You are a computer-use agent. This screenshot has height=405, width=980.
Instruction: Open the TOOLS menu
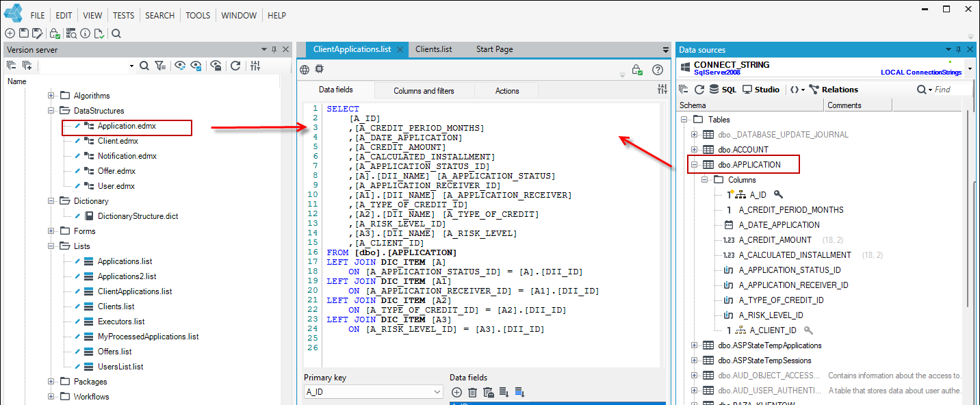pos(198,15)
